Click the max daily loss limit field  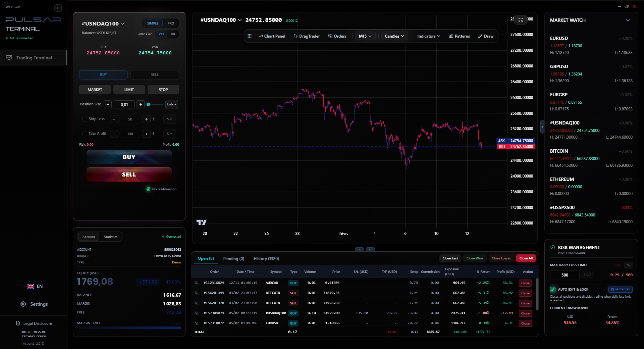coord(564,275)
